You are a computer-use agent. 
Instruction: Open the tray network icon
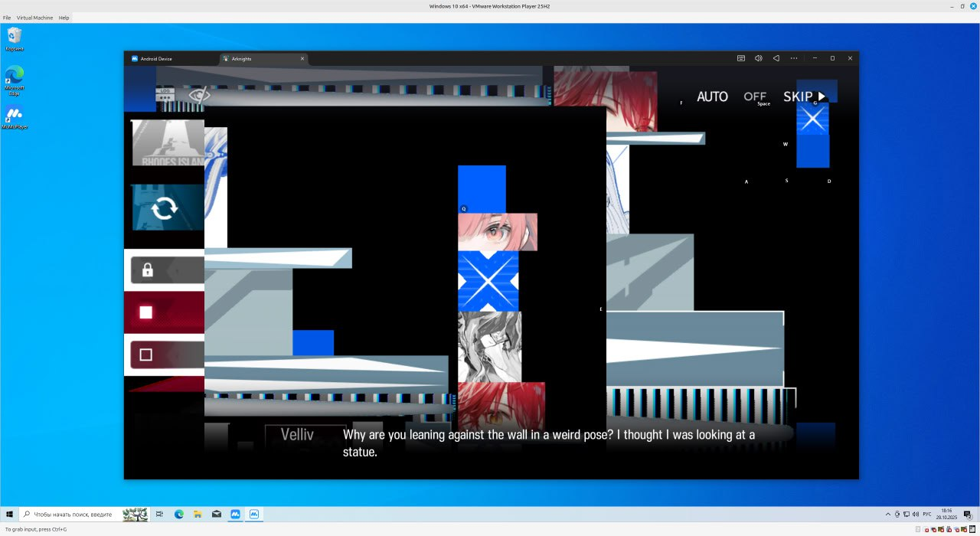(x=906, y=514)
